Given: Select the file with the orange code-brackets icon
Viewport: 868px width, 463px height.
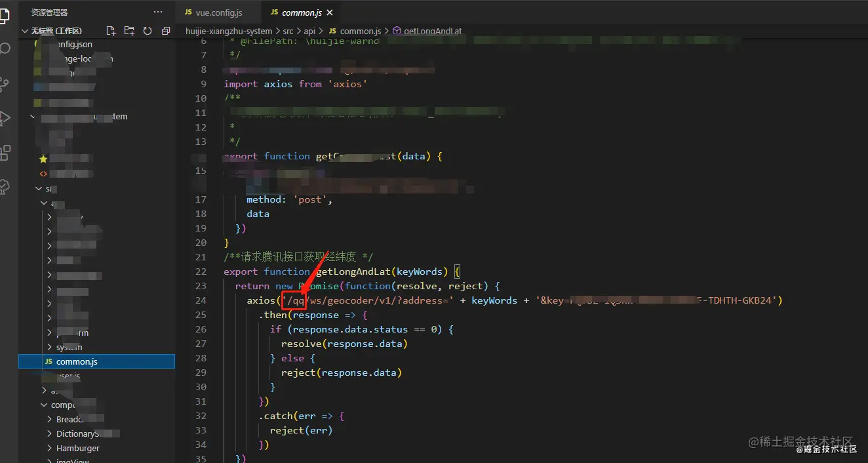Looking at the screenshot, I should (x=43, y=174).
